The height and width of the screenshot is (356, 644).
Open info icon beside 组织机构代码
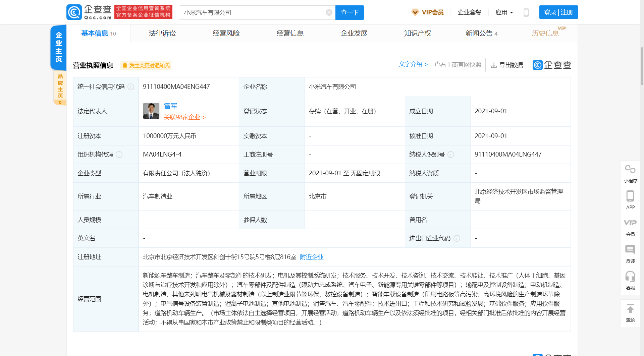tap(119, 155)
